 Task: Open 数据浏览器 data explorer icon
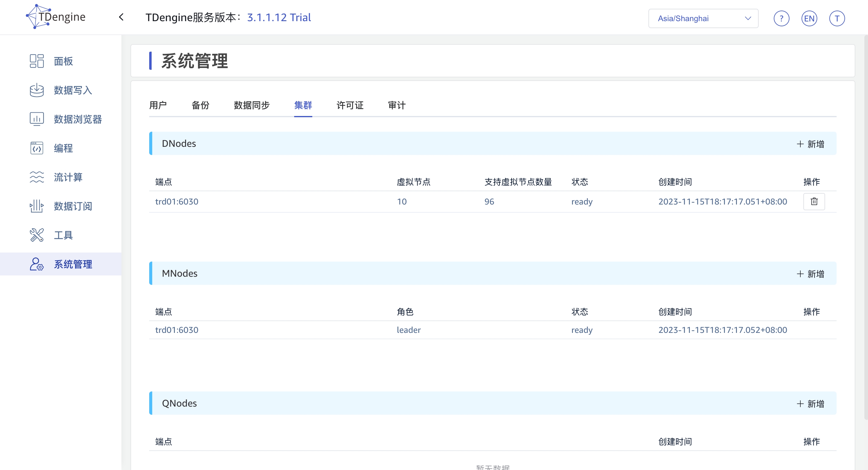[36, 119]
